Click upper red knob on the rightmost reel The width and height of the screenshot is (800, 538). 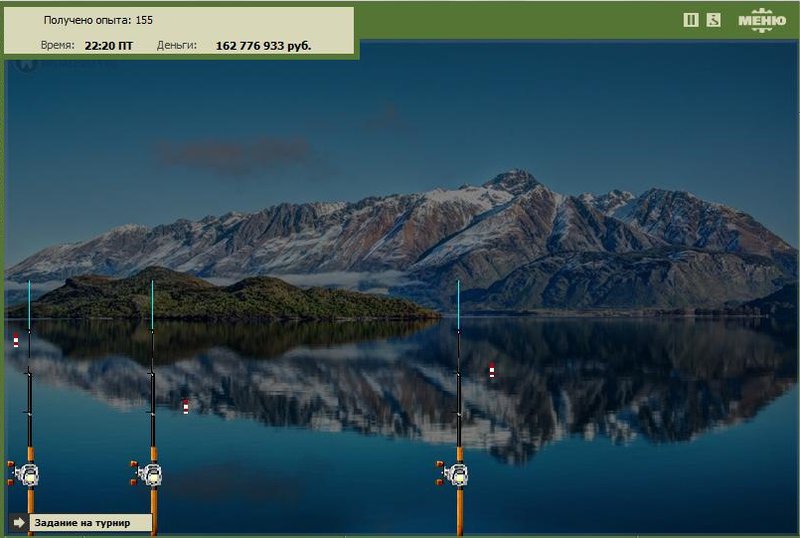coord(439,464)
